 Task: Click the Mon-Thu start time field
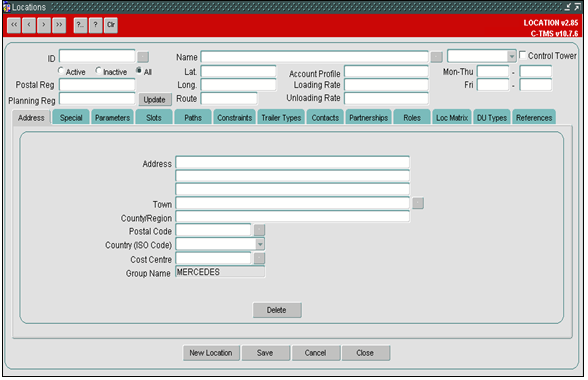pos(493,71)
